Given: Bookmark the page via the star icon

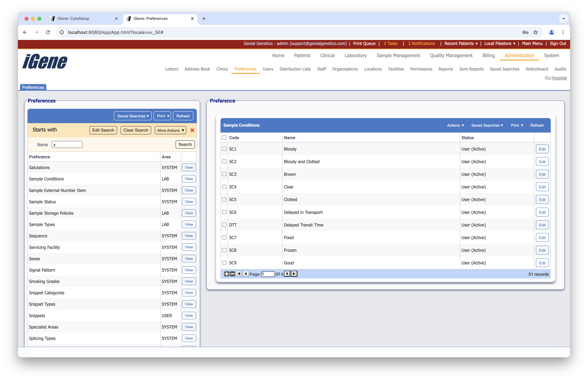Looking at the screenshot, I should (x=536, y=32).
